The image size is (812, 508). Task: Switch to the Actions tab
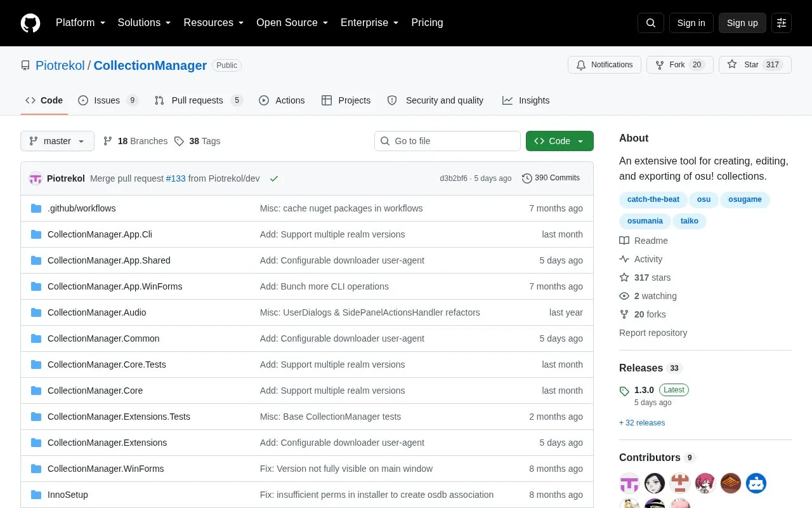click(x=282, y=100)
